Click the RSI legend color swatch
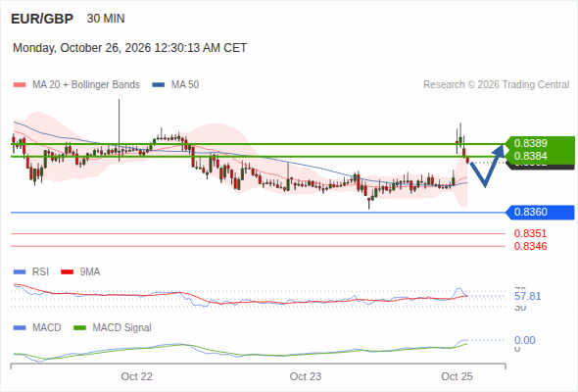 pos(20,272)
